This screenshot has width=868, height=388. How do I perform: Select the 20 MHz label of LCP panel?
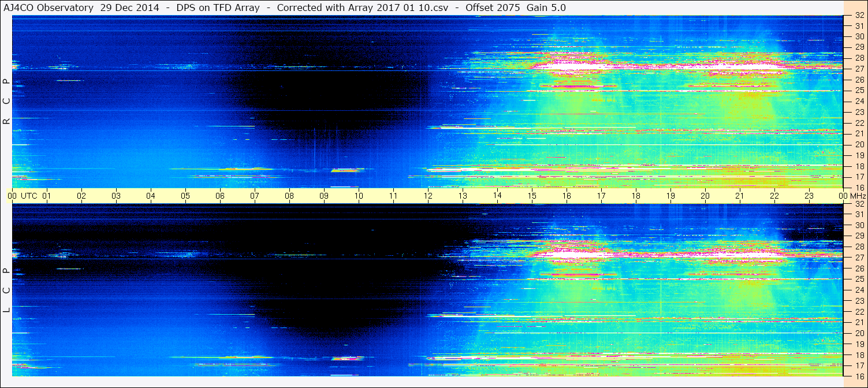(x=859, y=333)
